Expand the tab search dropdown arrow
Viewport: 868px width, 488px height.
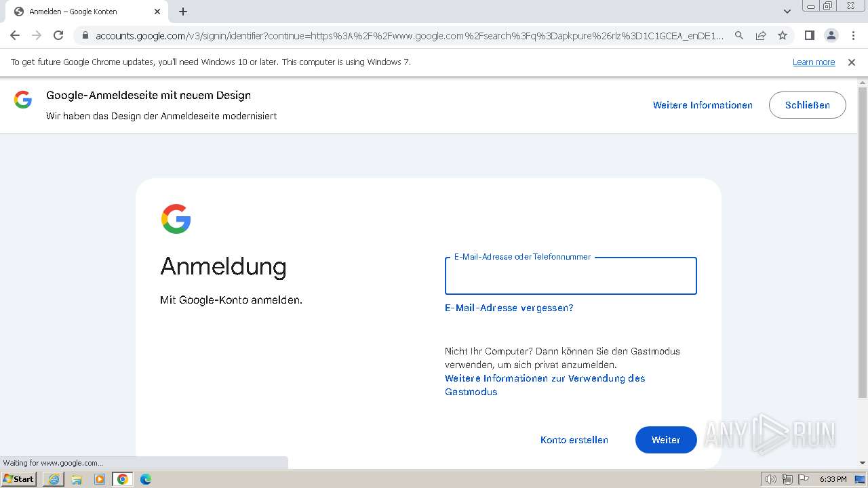(787, 12)
